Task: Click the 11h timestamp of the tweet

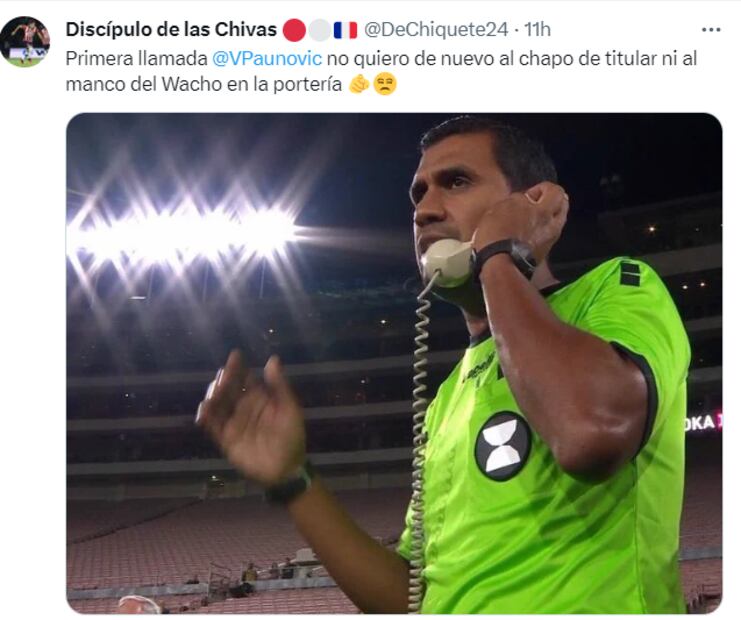Action: click(x=537, y=29)
